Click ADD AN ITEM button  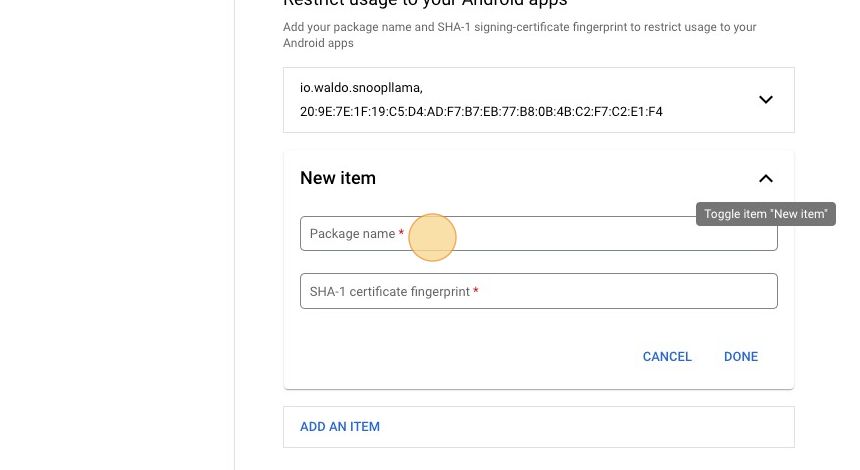pos(340,426)
